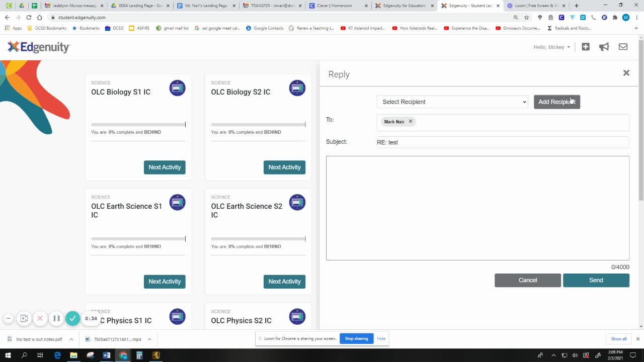Click inside the message body area

click(477, 208)
